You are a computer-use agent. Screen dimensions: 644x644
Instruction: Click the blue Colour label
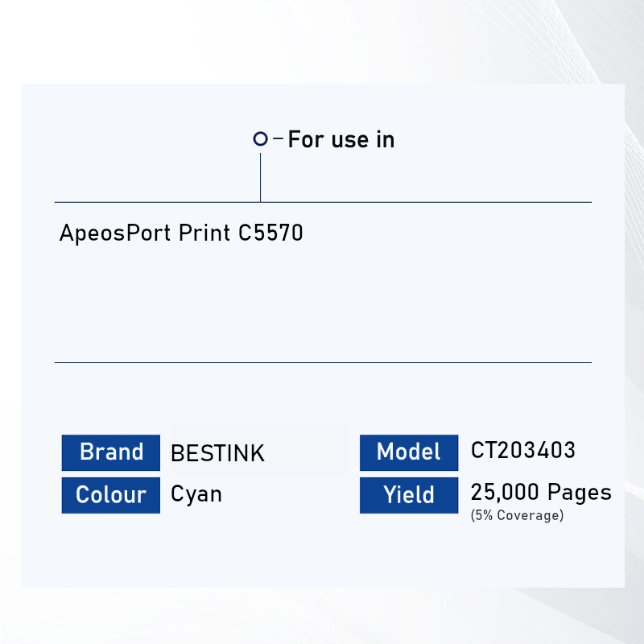coord(111,494)
